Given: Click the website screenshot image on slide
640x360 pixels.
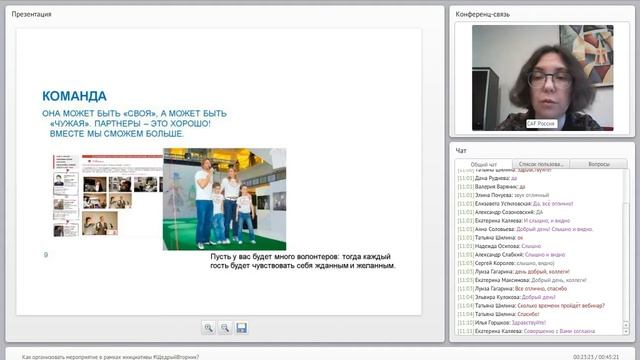Looking at the screenshot, I should (x=108, y=195).
